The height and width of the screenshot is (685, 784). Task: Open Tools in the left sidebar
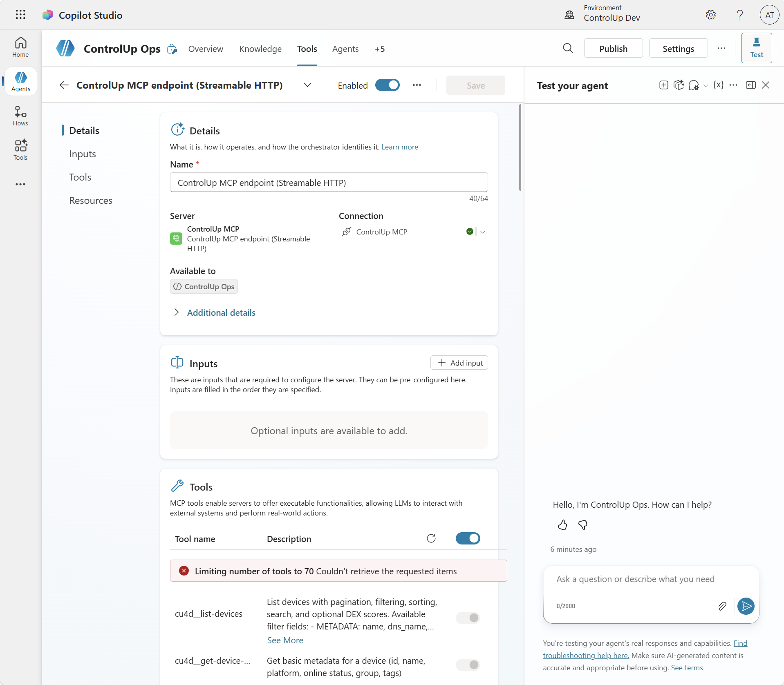point(20,150)
